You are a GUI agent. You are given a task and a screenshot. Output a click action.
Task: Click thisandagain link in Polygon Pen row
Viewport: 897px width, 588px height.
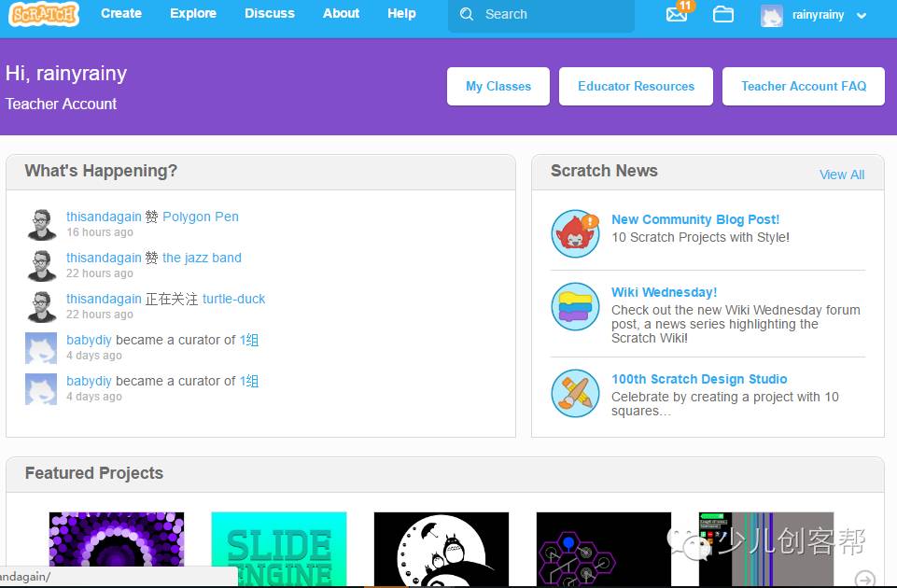[x=104, y=217]
